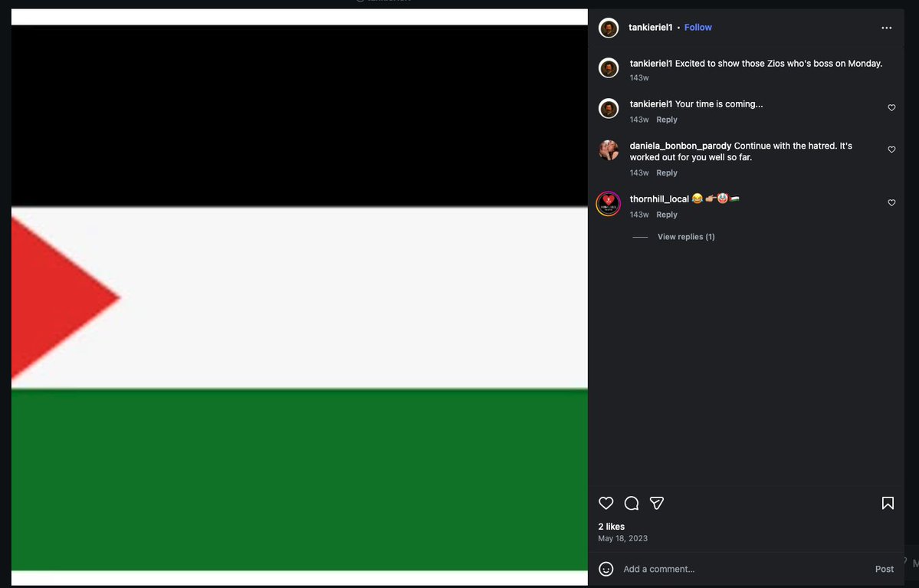
Task: Open the three-dot more options menu
Action: [x=886, y=28]
